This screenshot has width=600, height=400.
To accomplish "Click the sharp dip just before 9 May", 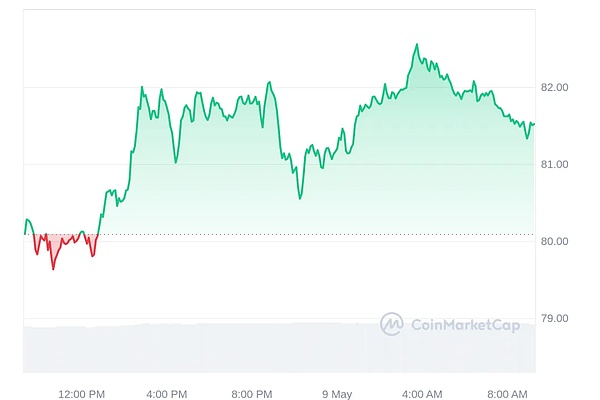I will coord(299,198).
